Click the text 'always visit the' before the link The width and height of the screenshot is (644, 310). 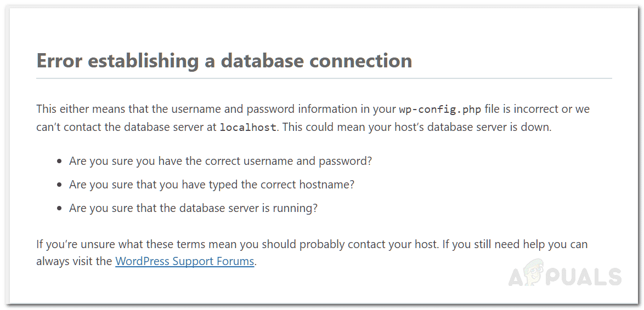click(x=75, y=261)
